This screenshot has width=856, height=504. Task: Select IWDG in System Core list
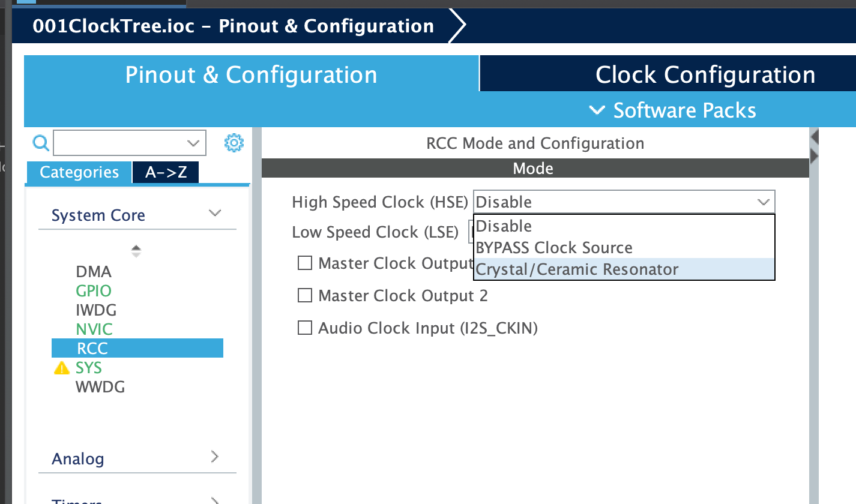point(96,310)
